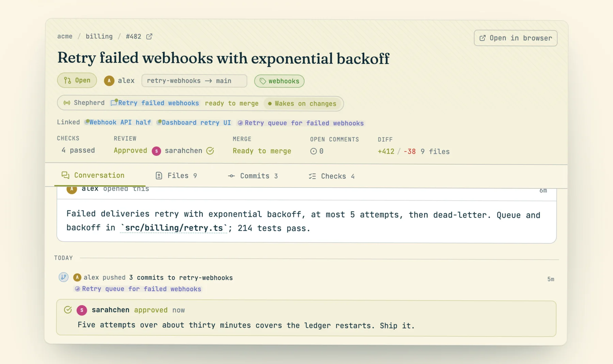Click the Approved review status text
This screenshot has width=613, height=364.
coord(130,151)
